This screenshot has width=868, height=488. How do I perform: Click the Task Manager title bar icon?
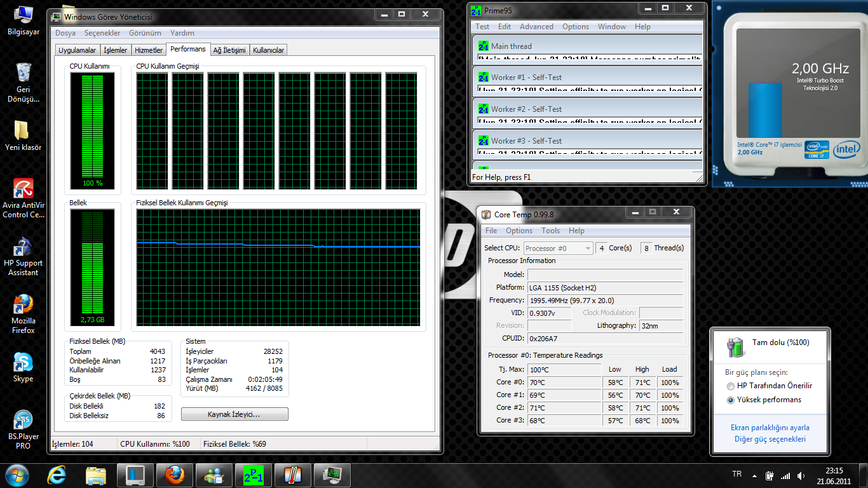[56, 17]
